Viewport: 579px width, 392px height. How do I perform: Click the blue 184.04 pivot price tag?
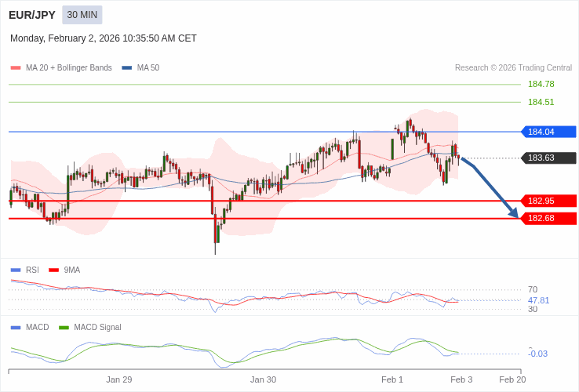click(548, 132)
